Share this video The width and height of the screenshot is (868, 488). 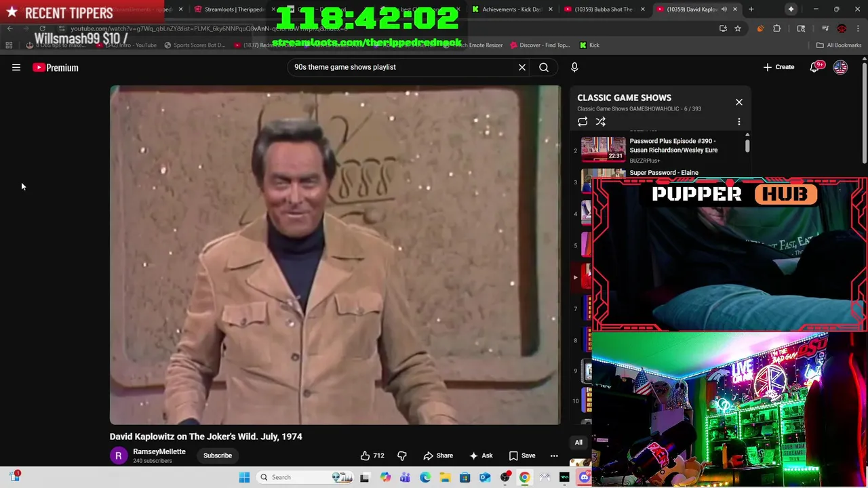tap(438, 455)
